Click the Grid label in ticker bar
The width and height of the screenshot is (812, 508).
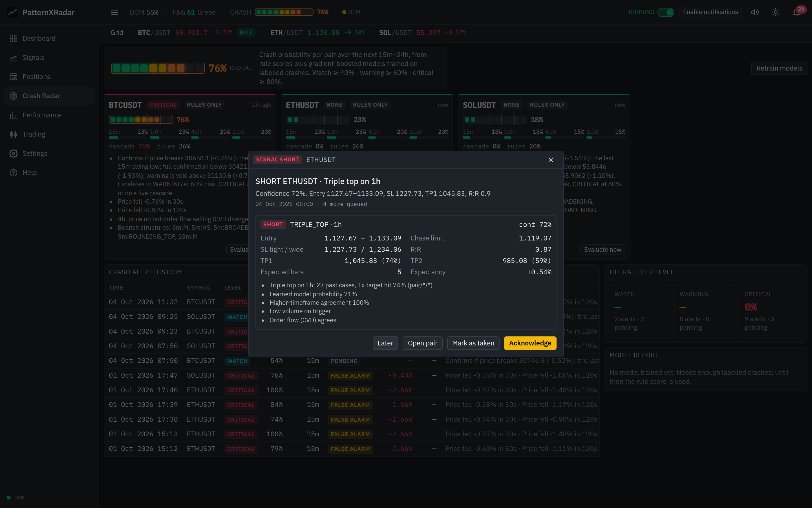(117, 32)
